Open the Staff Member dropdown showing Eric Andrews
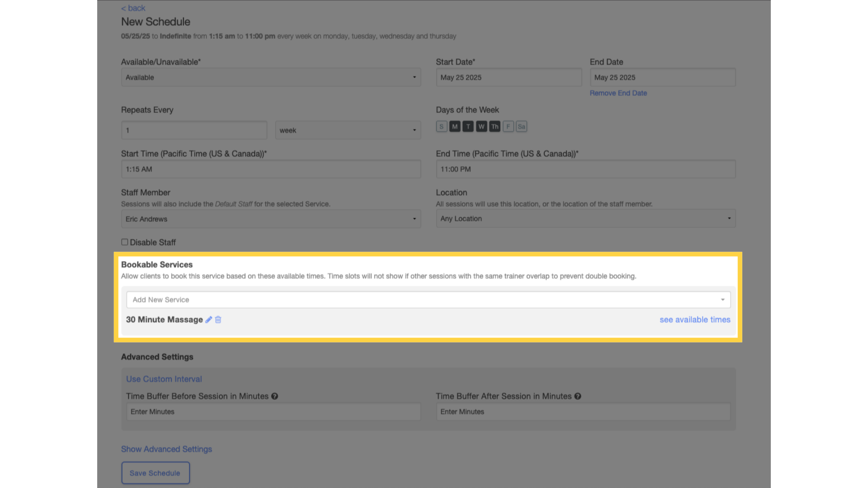The width and height of the screenshot is (868, 488). [x=271, y=219]
